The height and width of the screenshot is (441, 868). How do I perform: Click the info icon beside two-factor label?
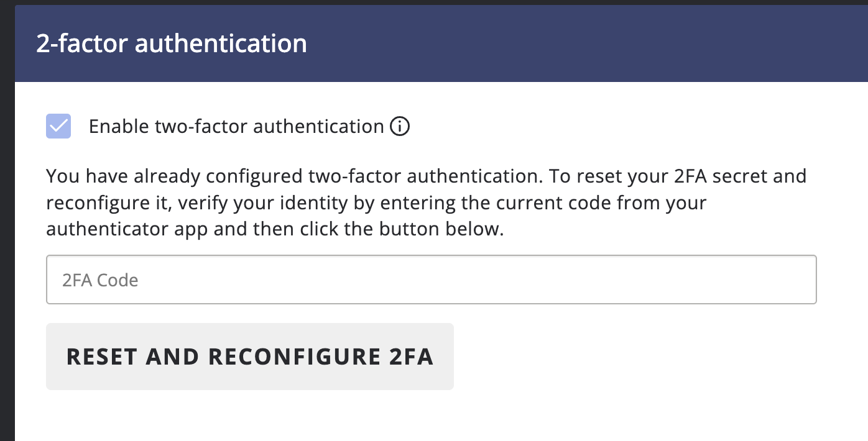click(x=400, y=127)
